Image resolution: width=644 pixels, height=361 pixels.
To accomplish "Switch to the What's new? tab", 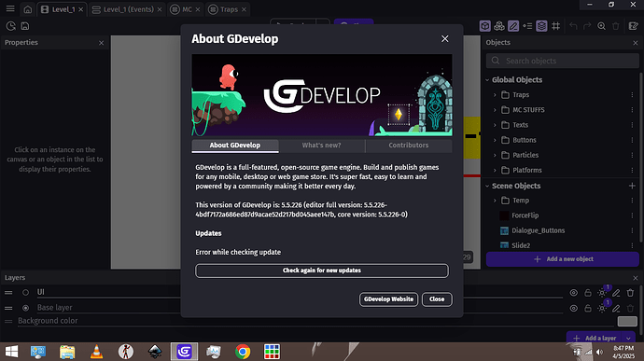I will [x=322, y=146].
